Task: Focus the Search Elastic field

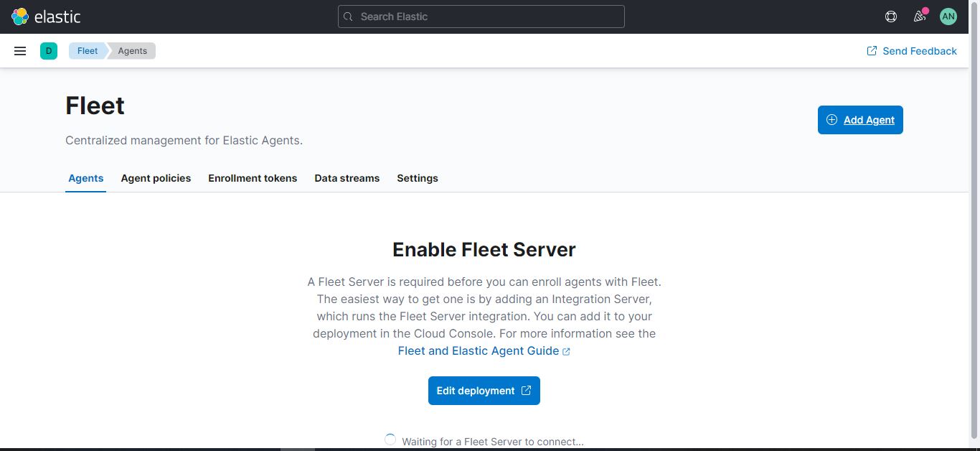Action: coord(481,17)
